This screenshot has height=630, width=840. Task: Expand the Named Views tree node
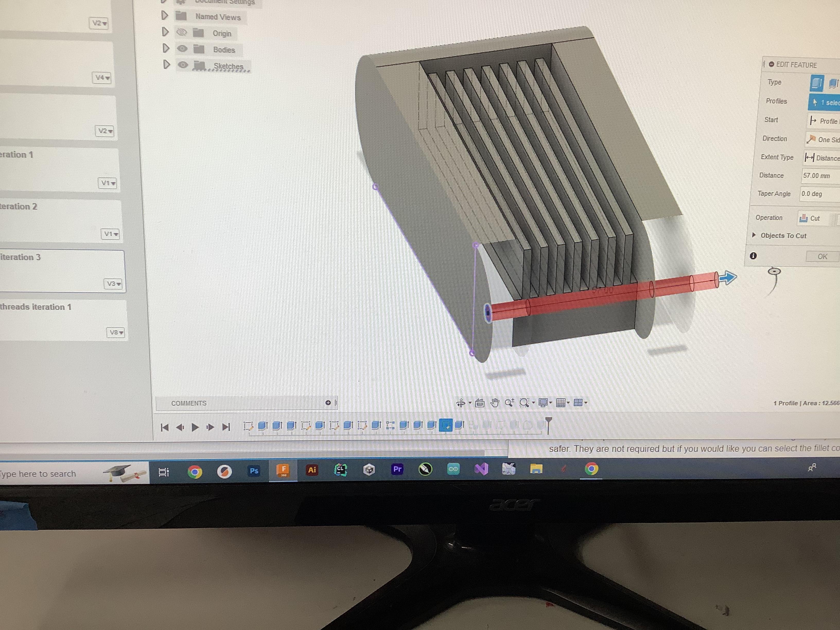164,15
